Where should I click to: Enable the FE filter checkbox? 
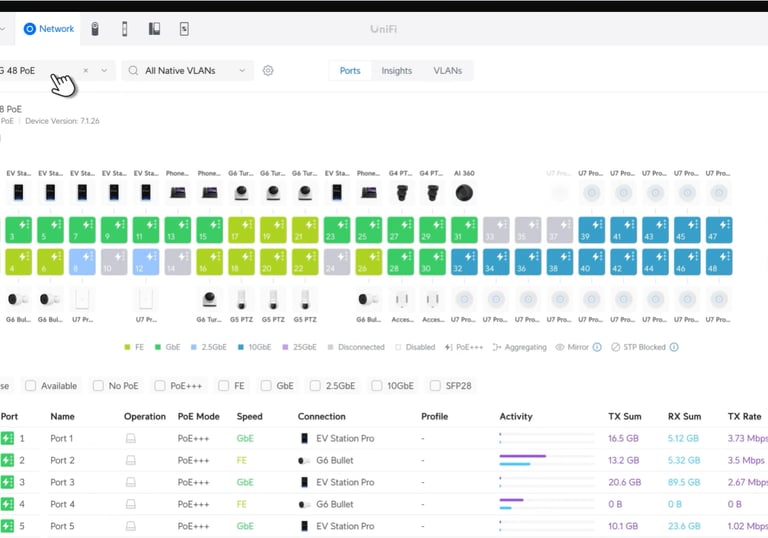coord(223,386)
